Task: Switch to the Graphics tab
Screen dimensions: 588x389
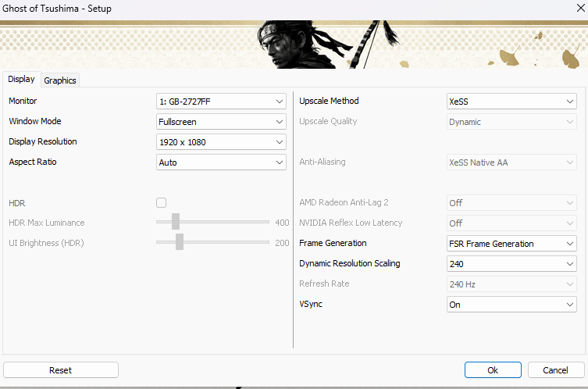Action: (x=60, y=80)
